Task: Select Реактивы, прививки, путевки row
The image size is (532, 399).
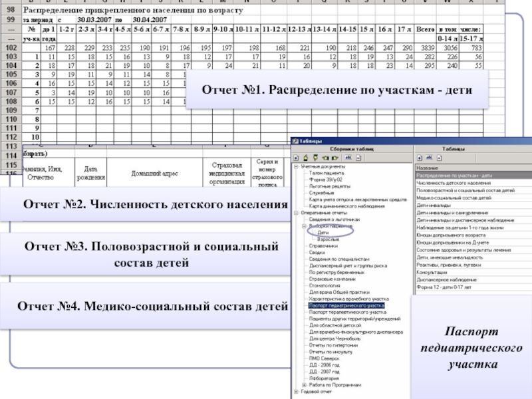Action: (x=473, y=265)
